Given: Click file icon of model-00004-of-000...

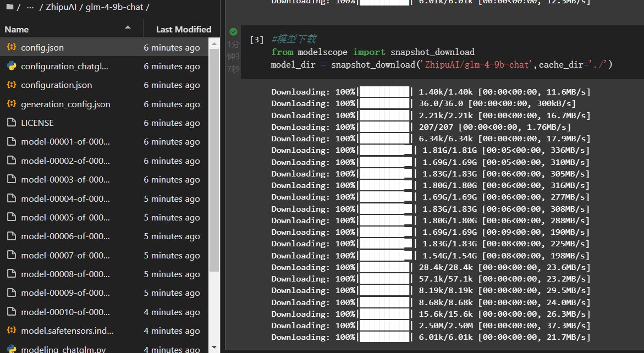Looking at the screenshot, I should coord(12,198).
